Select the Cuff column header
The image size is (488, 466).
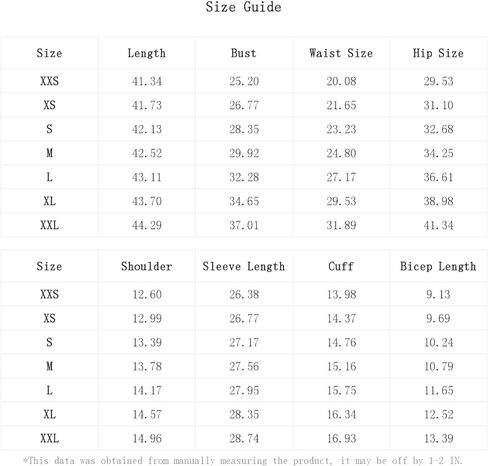click(x=341, y=266)
